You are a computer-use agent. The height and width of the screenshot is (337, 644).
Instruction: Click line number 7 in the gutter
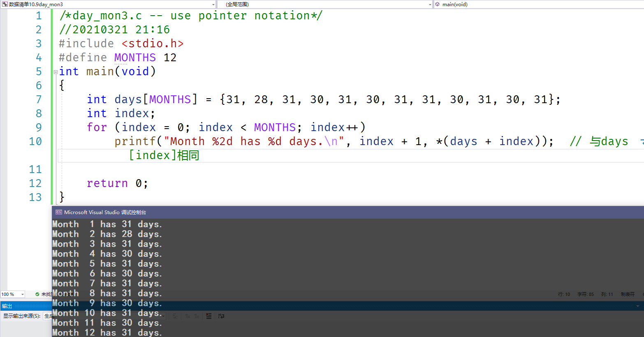pos(39,99)
